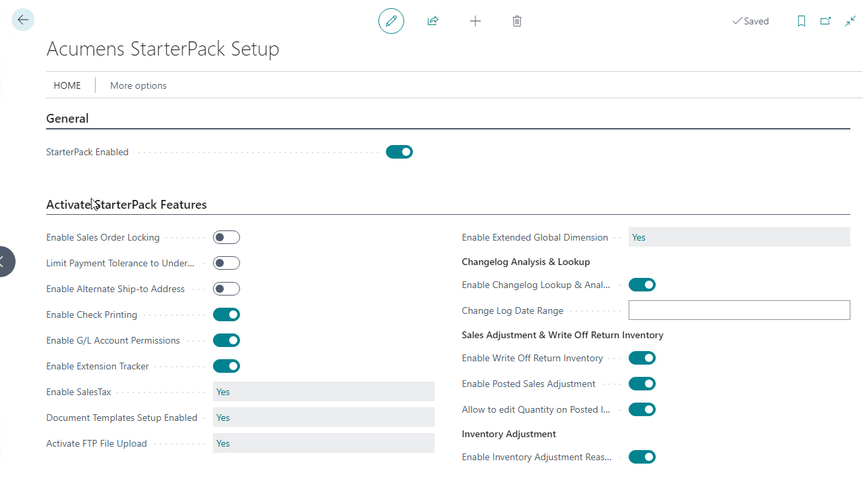Click the Change Log Date Range field
Image resolution: width=868 pixels, height=488 pixels.
(x=738, y=310)
